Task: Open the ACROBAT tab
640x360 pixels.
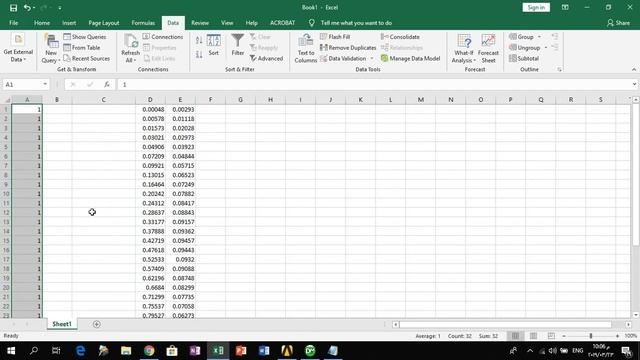Action: pyautogui.click(x=282, y=23)
